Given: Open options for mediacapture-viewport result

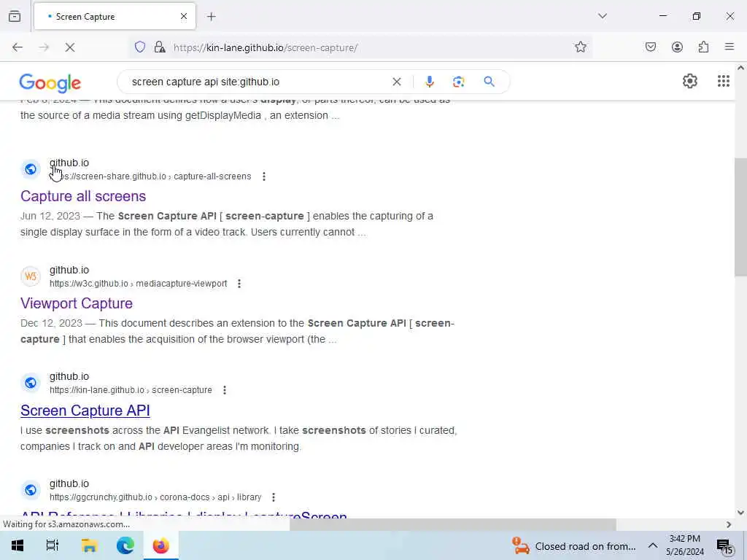Looking at the screenshot, I should pyautogui.click(x=239, y=284).
